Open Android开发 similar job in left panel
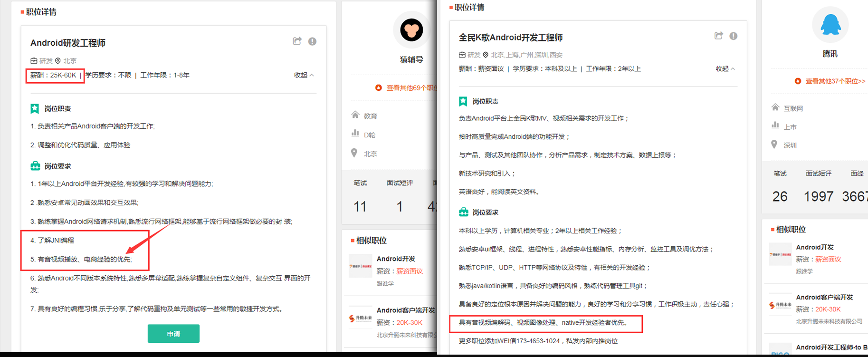 pyautogui.click(x=396, y=259)
